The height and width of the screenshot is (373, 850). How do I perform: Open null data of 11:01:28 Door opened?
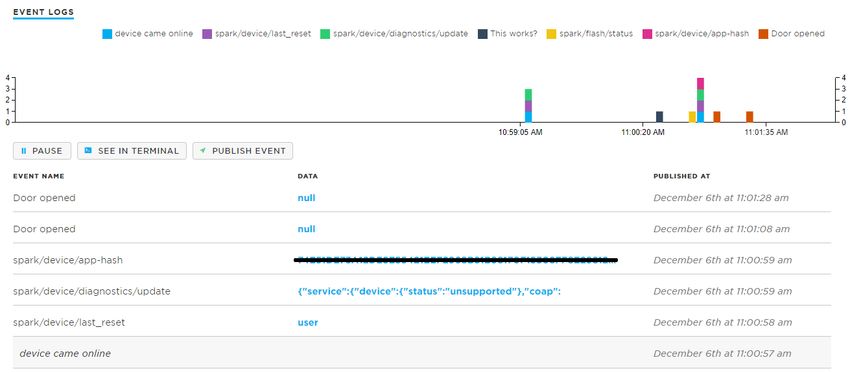tap(306, 198)
